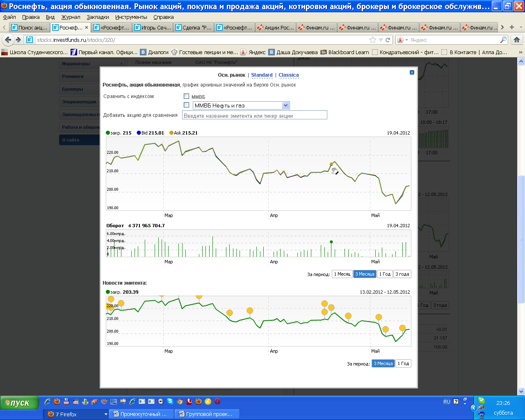The height and width of the screenshot is (420, 525).
Task: Open Internet Explorer first quick launch icon
Action: (48, 402)
